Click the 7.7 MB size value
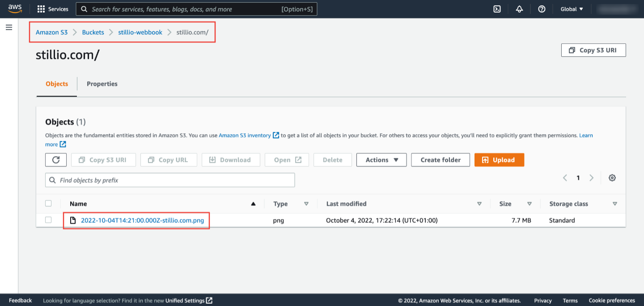 tap(521, 220)
